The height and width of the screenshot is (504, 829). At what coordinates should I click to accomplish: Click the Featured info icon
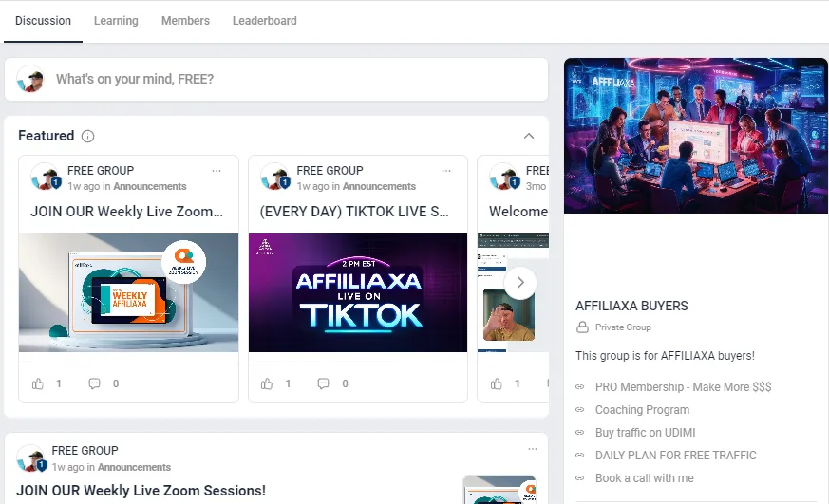87,137
